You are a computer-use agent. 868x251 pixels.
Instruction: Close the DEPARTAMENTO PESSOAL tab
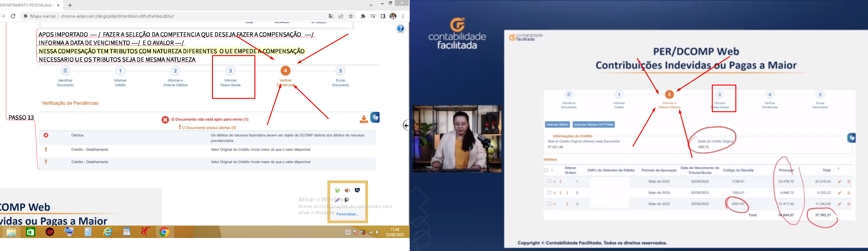pyautogui.click(x=58, y=5)
